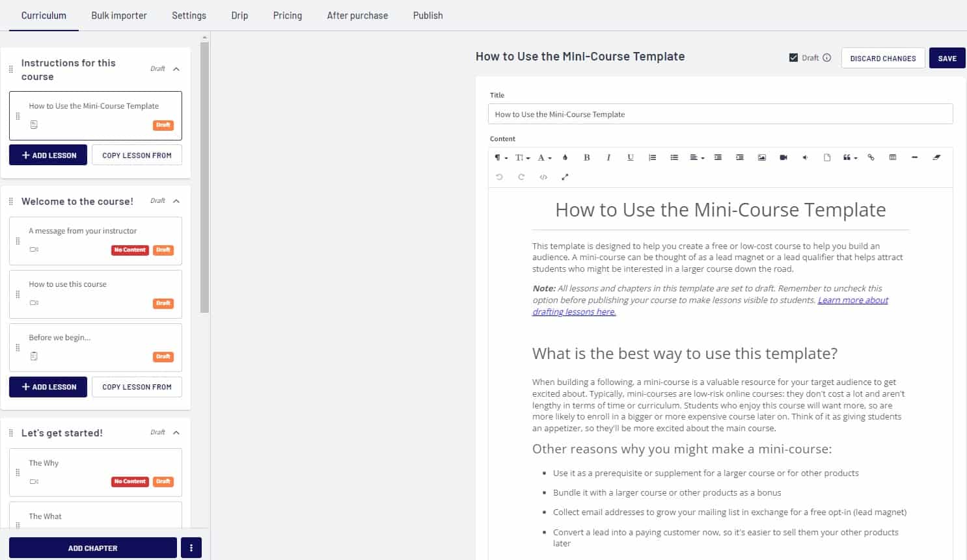
Task: Pick text color with droplet icon
Action: pyautogui.click(x=565, y=157)
